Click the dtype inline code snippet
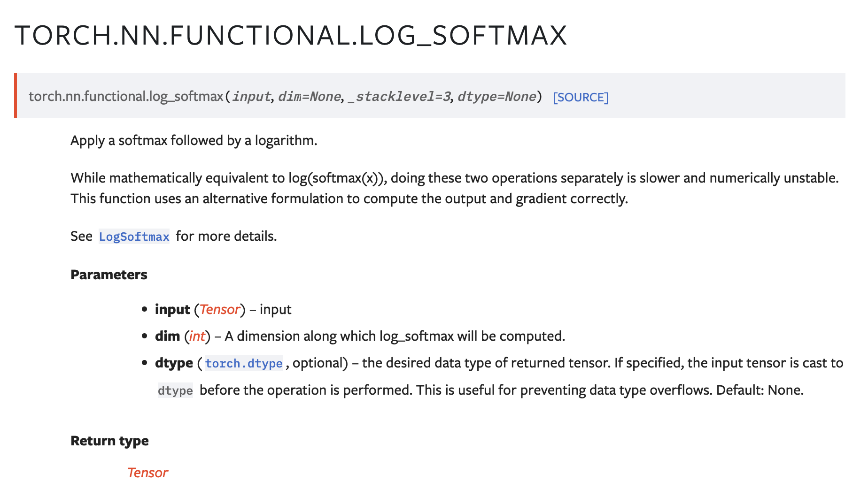This screenshot has height=489, width=868. [x=175, y=390]
